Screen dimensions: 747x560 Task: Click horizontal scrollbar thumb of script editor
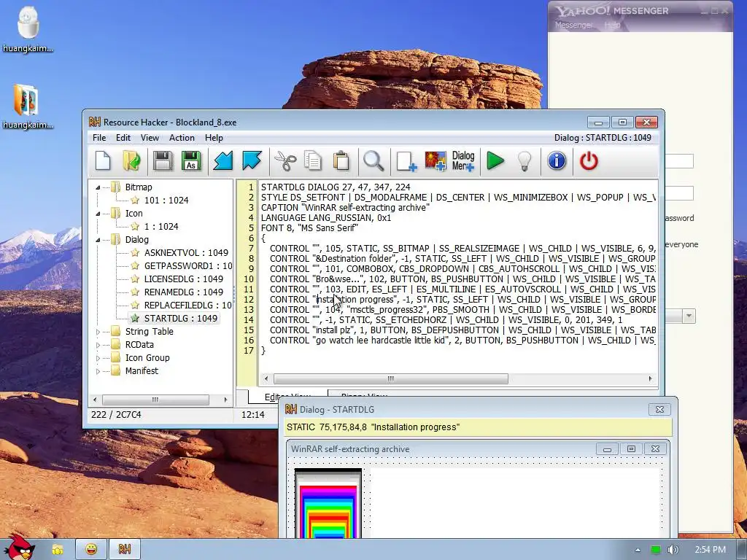391,378
